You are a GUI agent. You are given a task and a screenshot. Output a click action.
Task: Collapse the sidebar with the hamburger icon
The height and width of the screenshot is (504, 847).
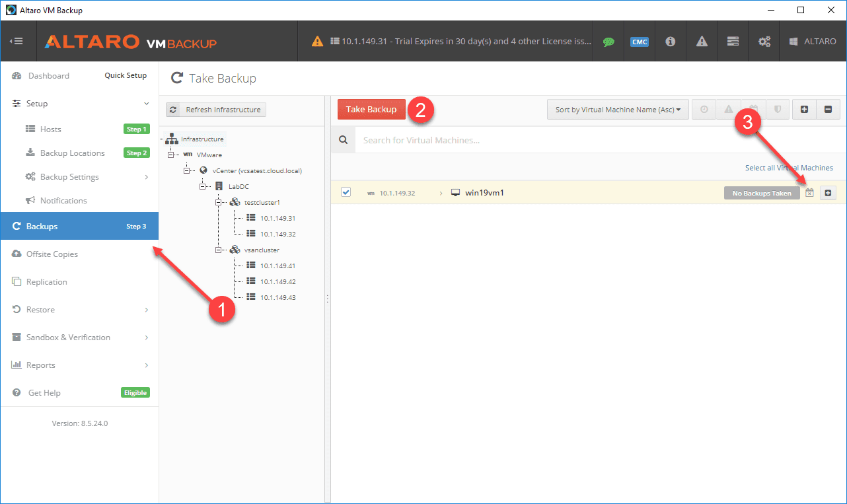click(17, 41)
